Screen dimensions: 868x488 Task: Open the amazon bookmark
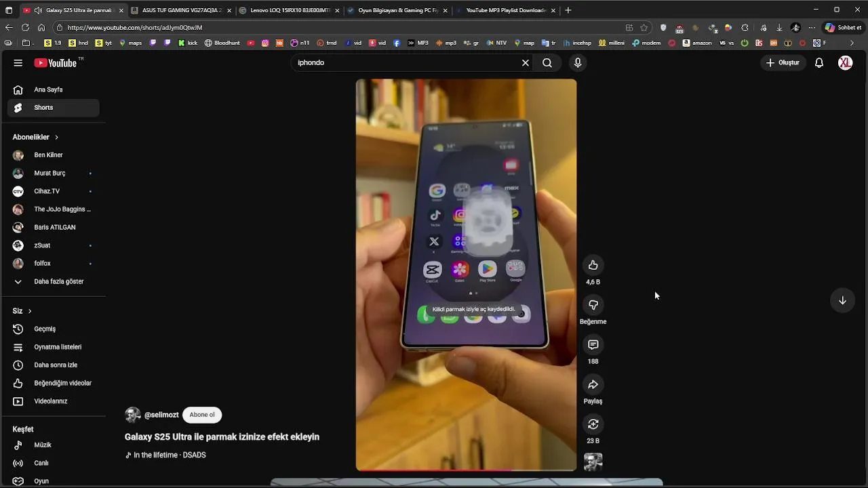[x=697, y=43]
